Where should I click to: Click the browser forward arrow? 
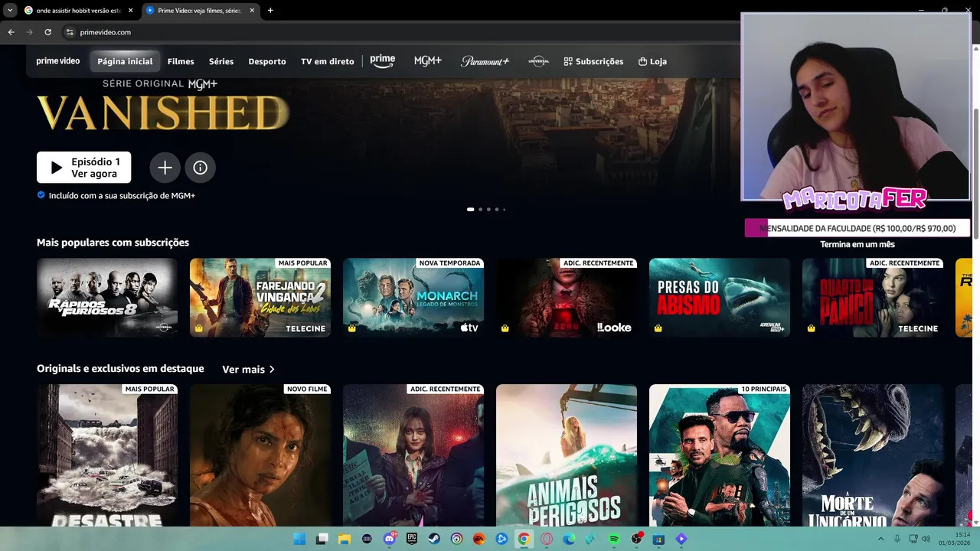click(29, 32)
